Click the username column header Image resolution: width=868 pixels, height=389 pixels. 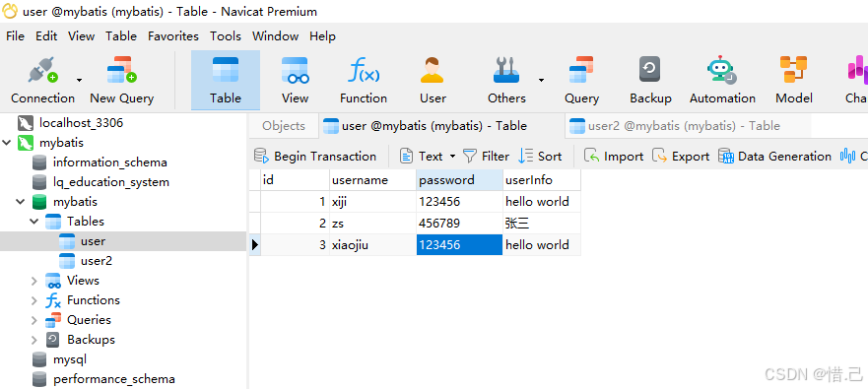(372, 180)
